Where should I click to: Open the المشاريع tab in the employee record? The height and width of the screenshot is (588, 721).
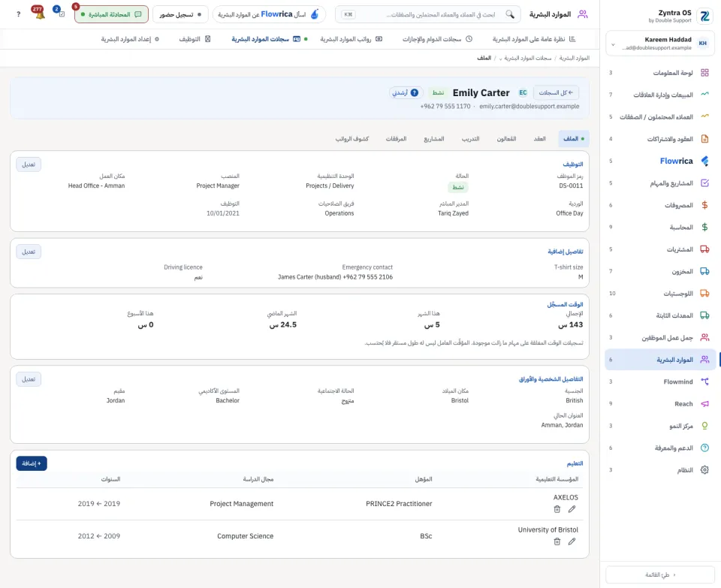coord(434,139)
